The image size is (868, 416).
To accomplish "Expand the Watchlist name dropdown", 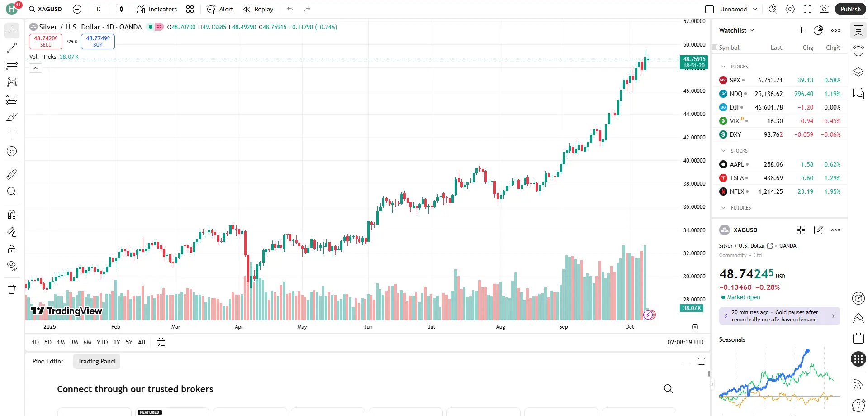I will (736, 30).
